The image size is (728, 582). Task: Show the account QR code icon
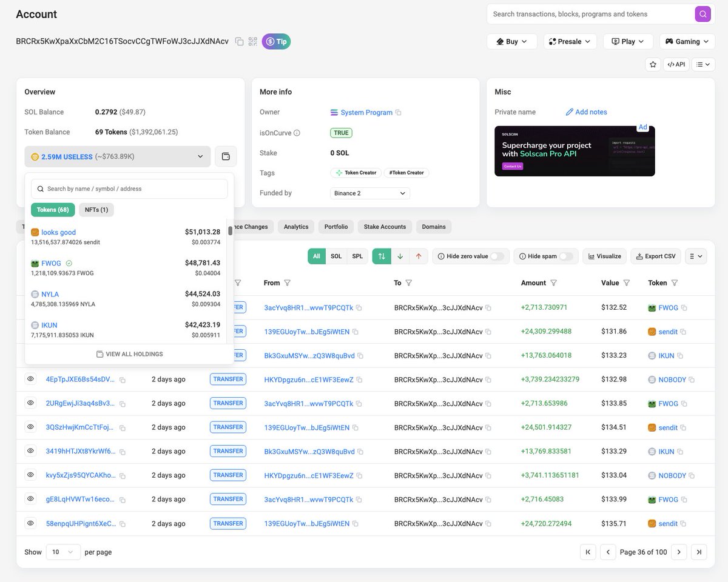click(x=252, y=41)
